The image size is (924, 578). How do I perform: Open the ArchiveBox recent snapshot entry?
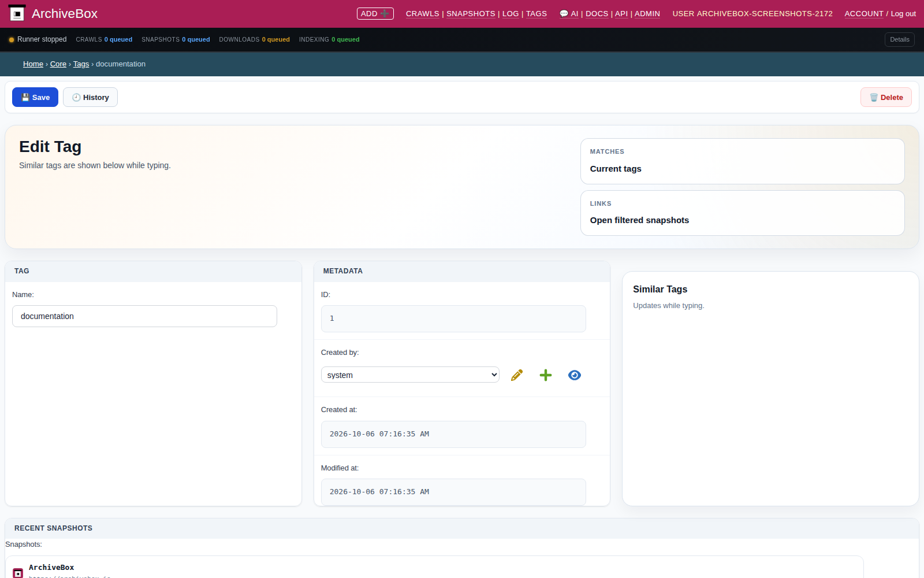coord(434,568)
